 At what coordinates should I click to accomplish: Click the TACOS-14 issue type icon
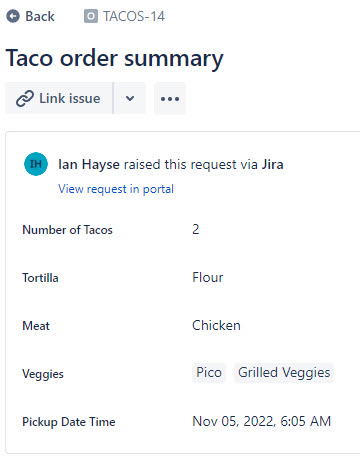[91, 16]
